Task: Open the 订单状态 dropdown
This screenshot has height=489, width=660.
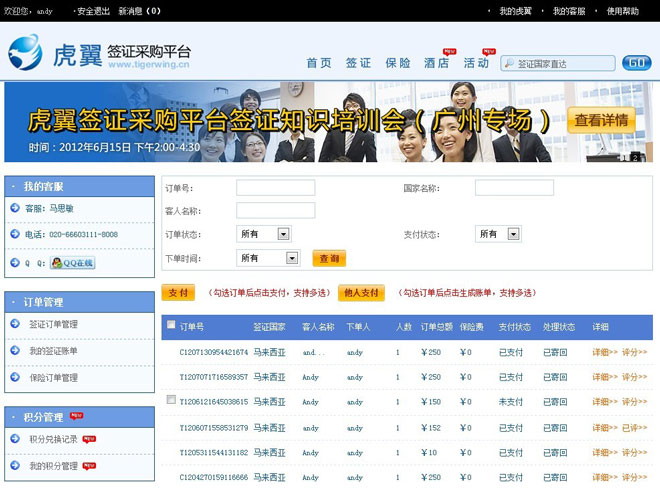Action: click(x=264, y=234)
